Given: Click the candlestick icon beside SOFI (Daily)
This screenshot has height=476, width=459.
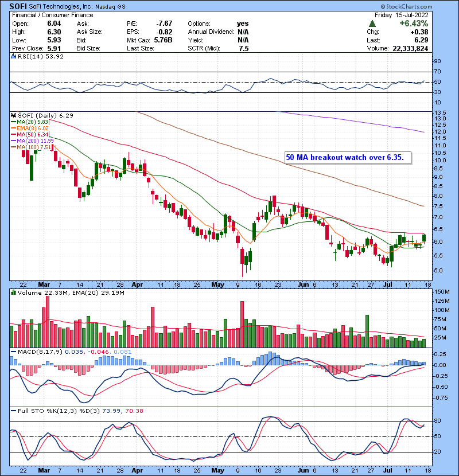Looking at the screenshot, I should click(13, 116).
